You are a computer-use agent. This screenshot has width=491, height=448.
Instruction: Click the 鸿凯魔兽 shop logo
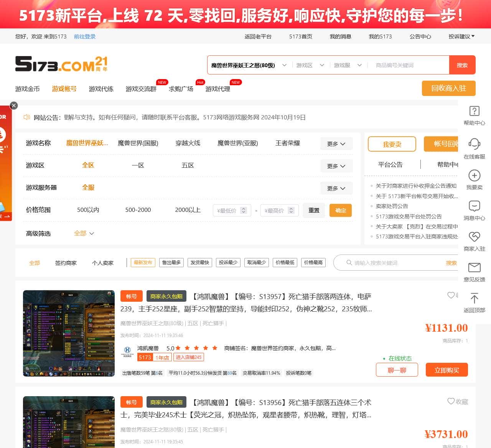[127, 351]
